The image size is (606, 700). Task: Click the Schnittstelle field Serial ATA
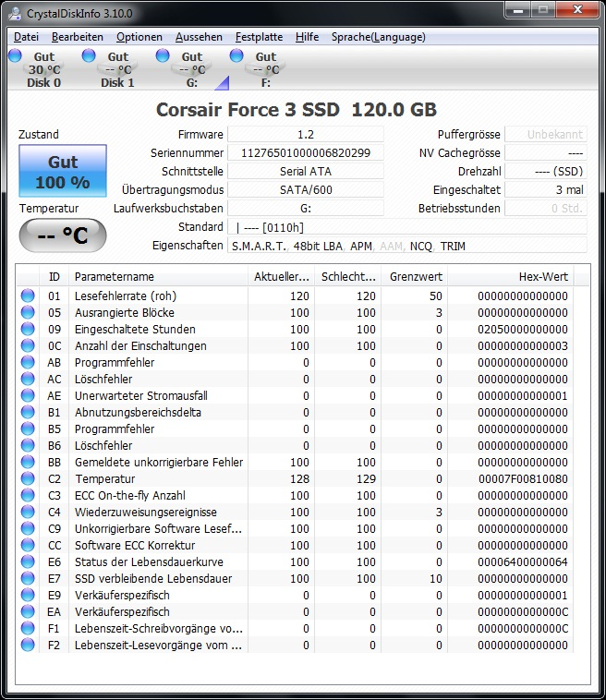306,172
